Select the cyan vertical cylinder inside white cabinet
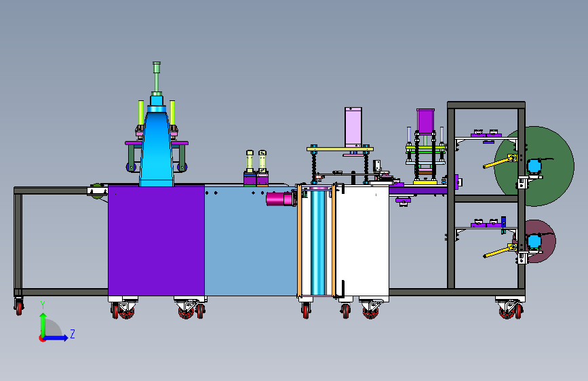This screenshot has width=588, height=381. point(317,241)
